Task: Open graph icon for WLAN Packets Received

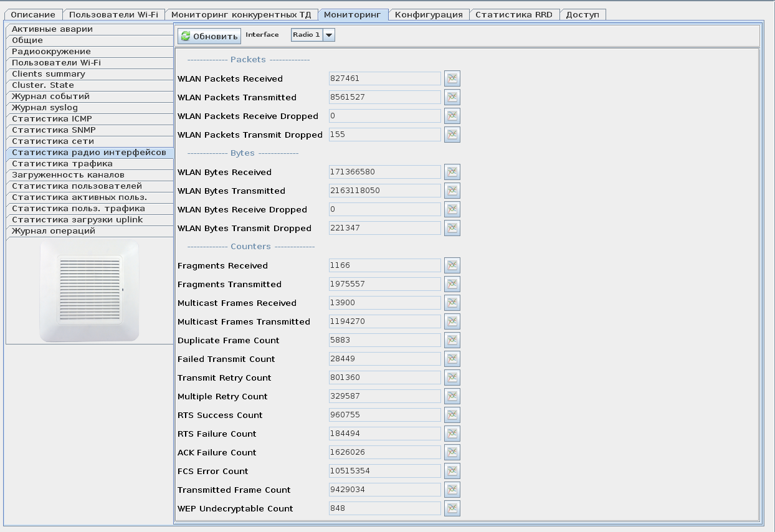Action: click(x=452, y=78)
